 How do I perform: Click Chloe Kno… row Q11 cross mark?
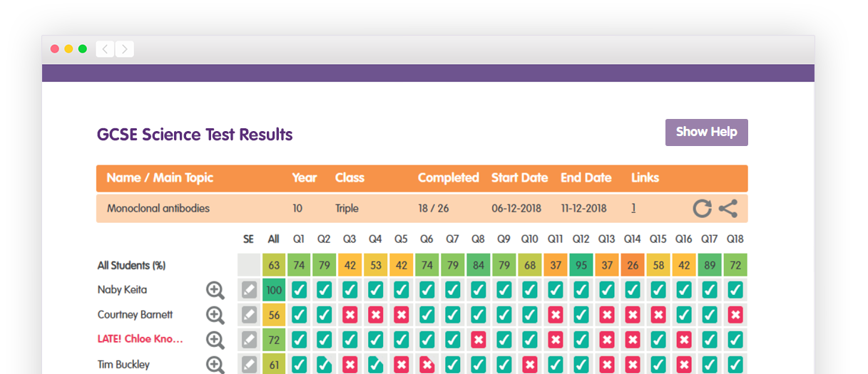point(556,340)
